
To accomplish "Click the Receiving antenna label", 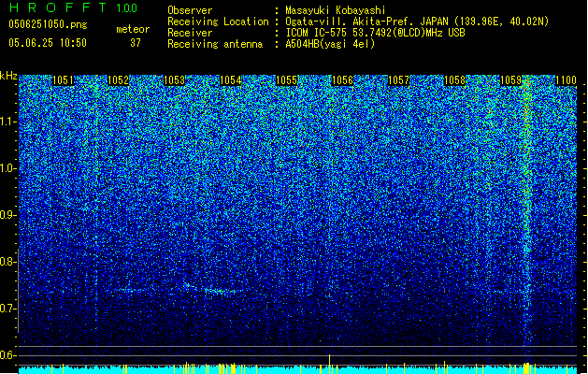I will click(215, 44).
